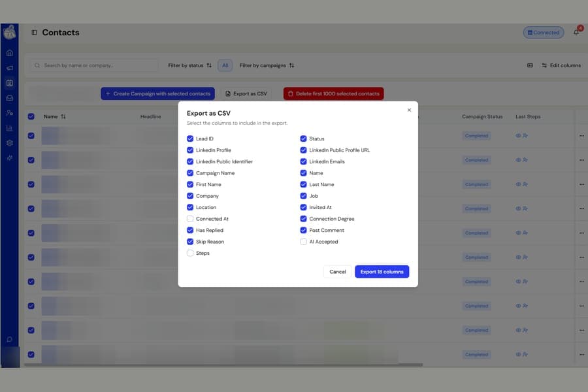Screen dimensions: 588x392
Task: Close the Export as CSV dialog
Action: [x=409, y=110]
